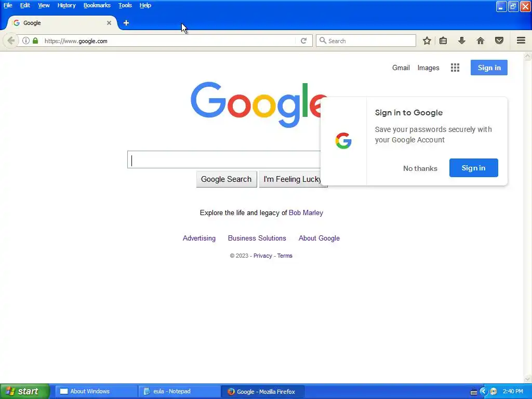Click the system tray clock 2:40 PM
Screen dimensions: 532x399
513,391
